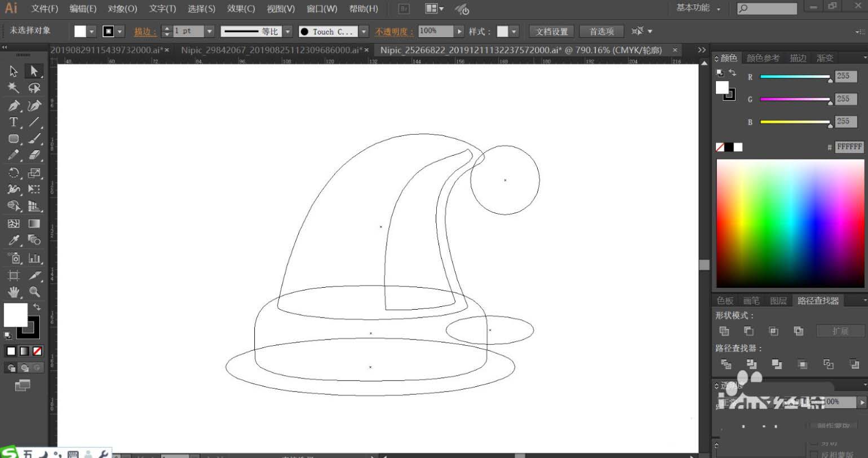The image size is (868, 458).
Task: Select the Direct Selection tool
Action: (x=34, y=71)
